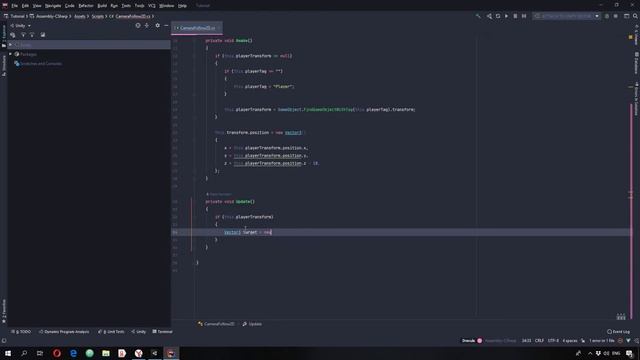
Task: Click the 'private void Awake()' line
Action: pos(229,40)
